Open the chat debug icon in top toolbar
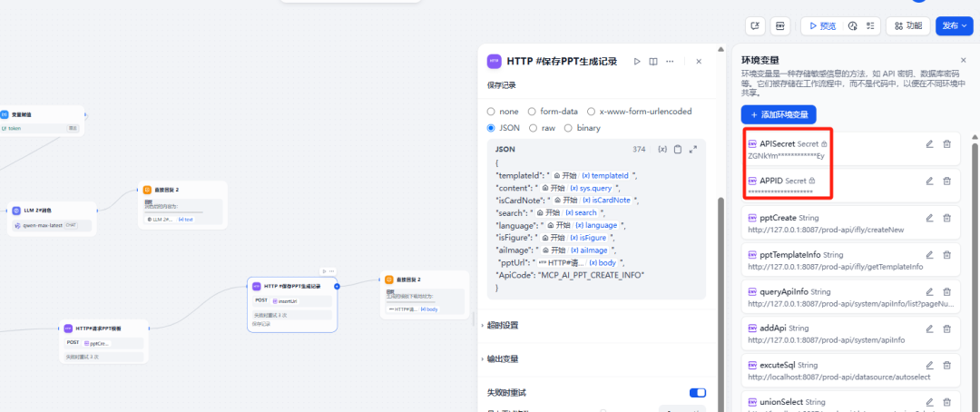 (x=755, y=25)
